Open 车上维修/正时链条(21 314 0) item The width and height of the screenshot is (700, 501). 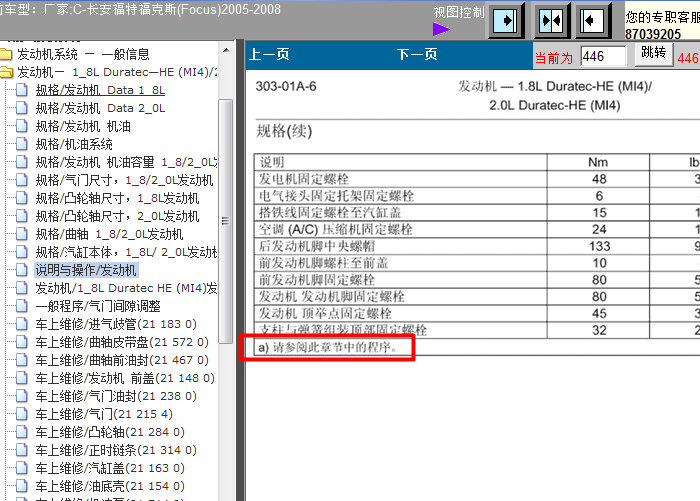pos(116,450)
